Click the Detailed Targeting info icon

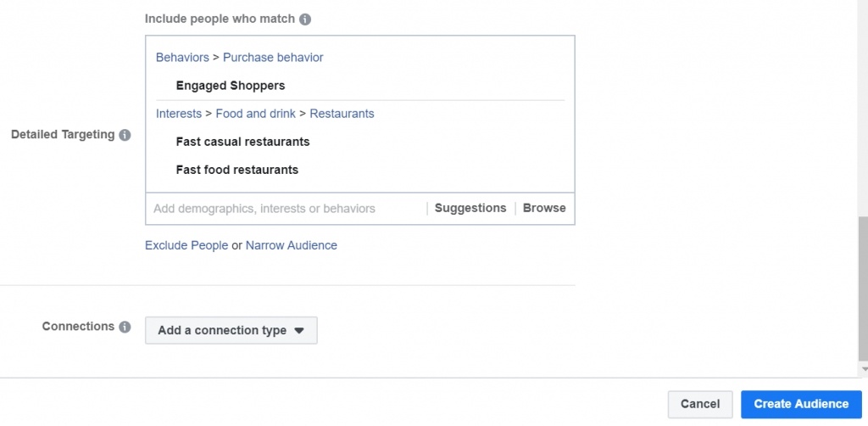[x=125, y=135]
